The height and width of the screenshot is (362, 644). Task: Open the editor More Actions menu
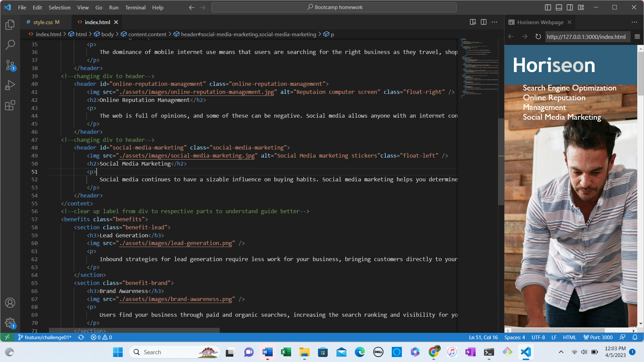tap(494, 22)
